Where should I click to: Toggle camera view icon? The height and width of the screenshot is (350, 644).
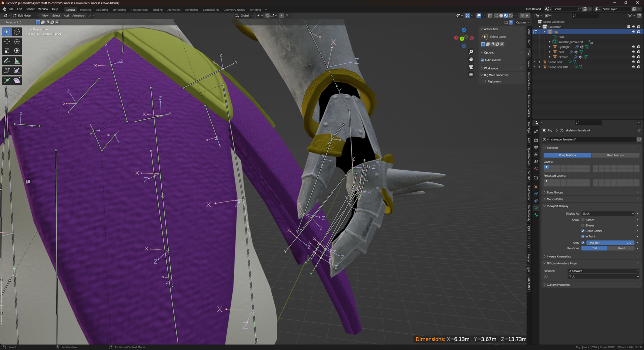coord(471,67)
